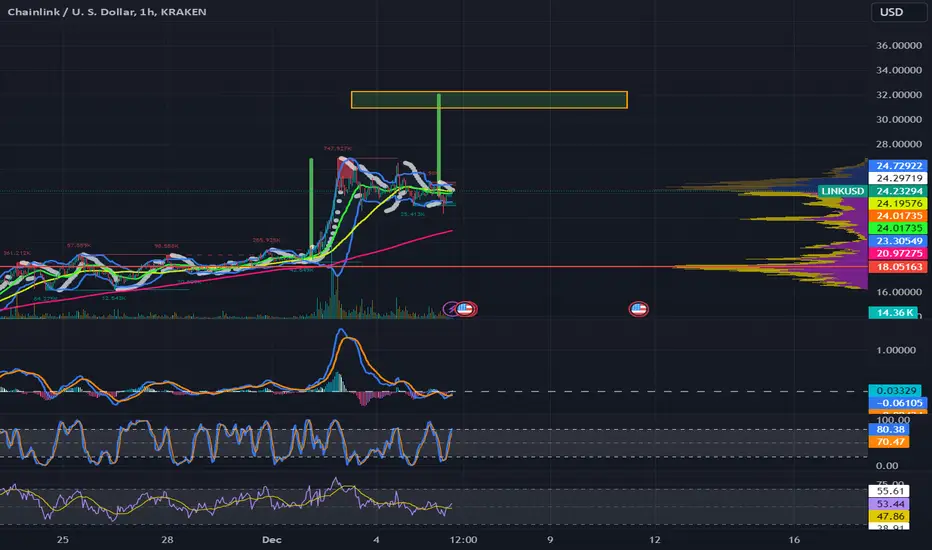The width and height of the screenshot is (932, 550).
Task: Click the red 18.05163 price label
Action: [898, 267]
